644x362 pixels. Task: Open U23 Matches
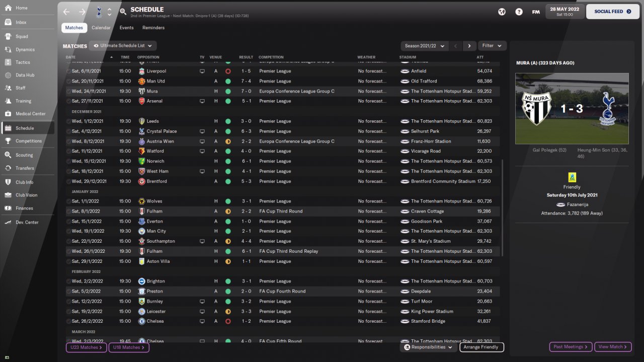86,347
